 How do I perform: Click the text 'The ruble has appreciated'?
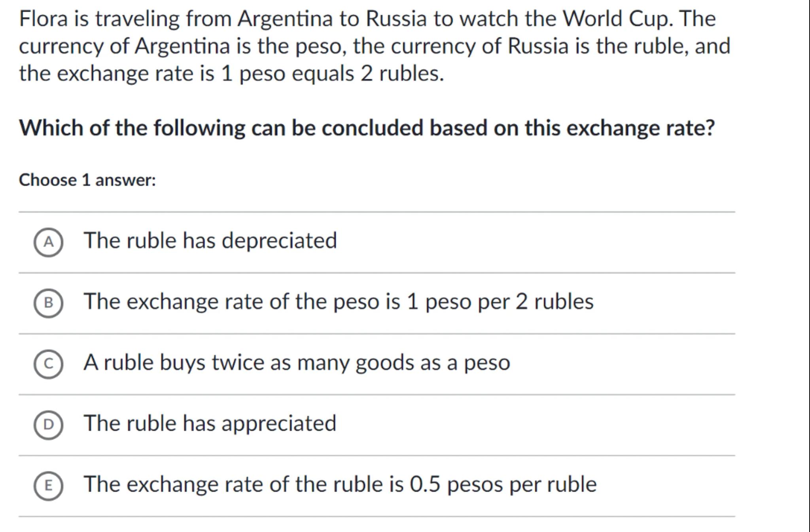[x=210, y=423]
